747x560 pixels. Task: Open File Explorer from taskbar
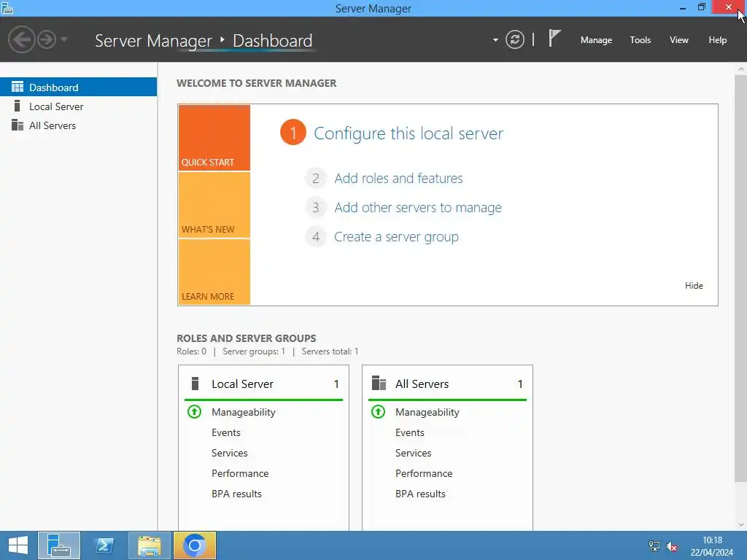150,545
